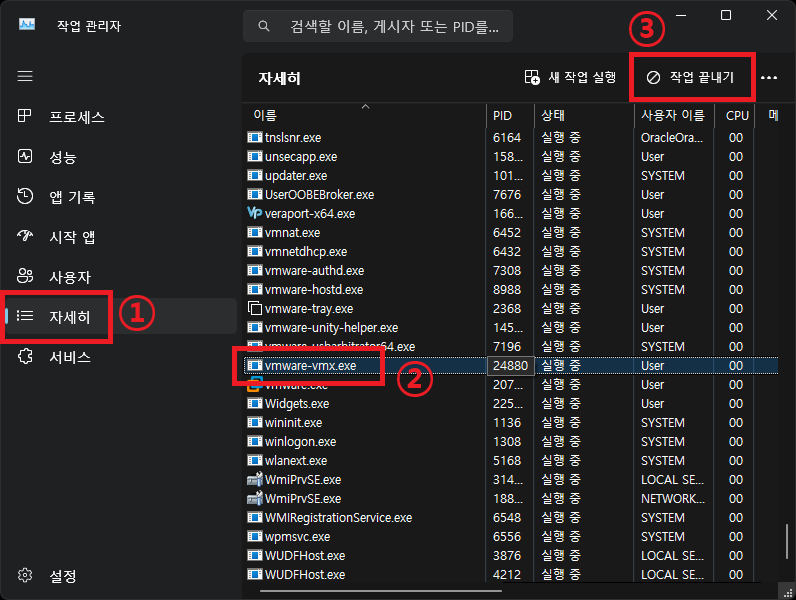796x600 pixels.
Task: Click the search box for name or PID
Action: [378, 26]
